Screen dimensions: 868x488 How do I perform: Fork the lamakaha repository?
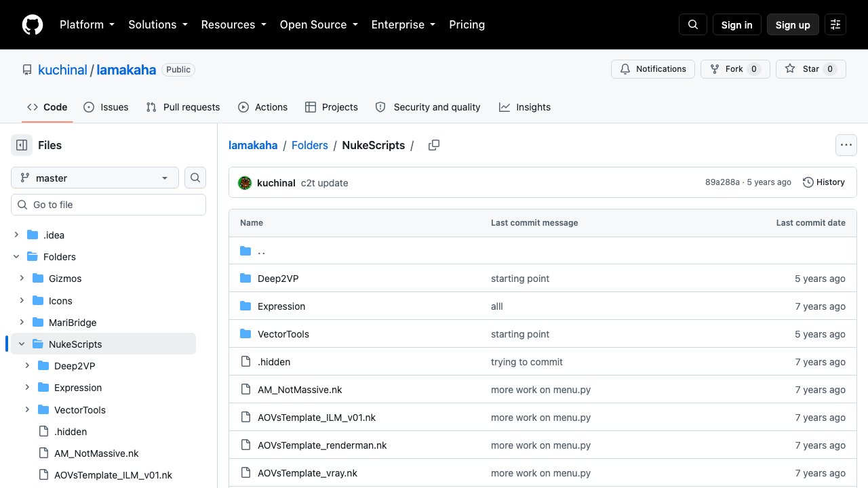coord(735,69)
